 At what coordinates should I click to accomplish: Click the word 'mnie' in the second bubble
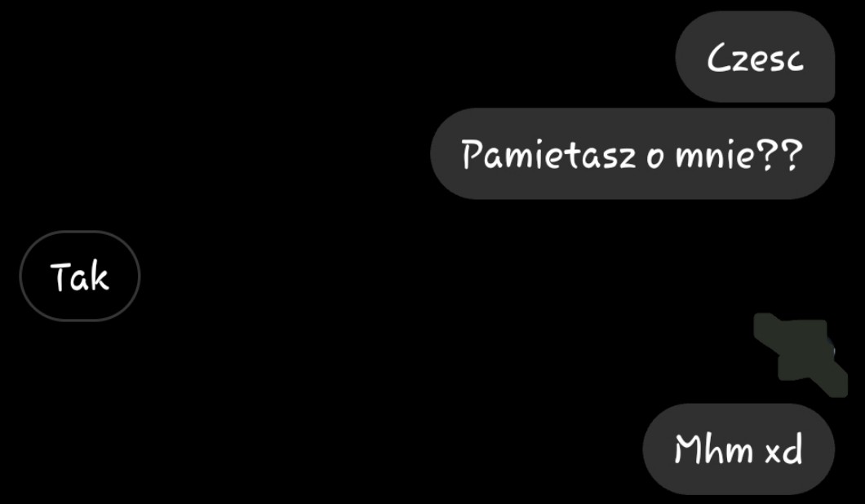(x=714, y=156)
